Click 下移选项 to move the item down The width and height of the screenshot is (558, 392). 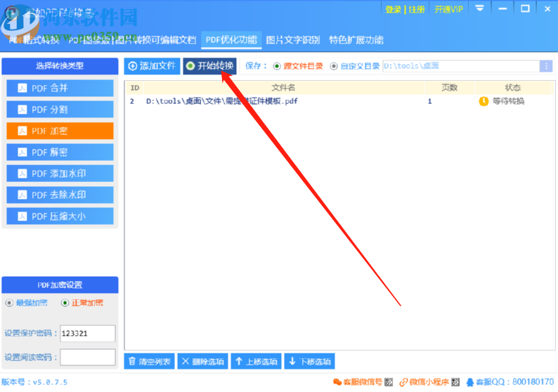[x=310, y=361]
